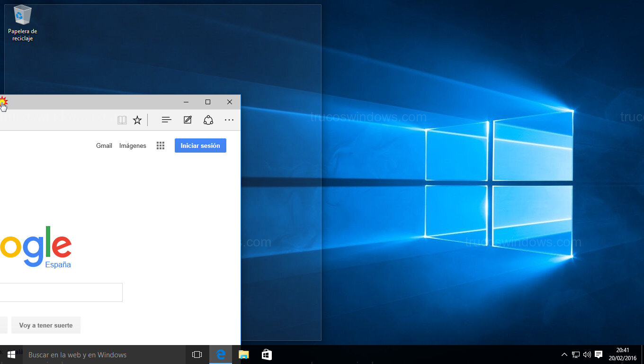
Task: Expand hidden system tray icons
Action: click(x=564, y=355)
